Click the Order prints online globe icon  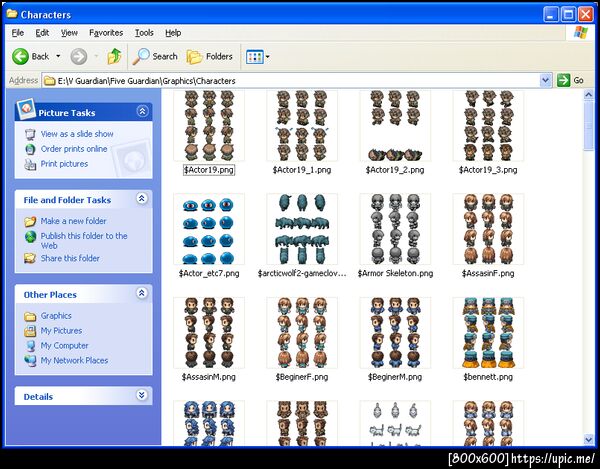point(30,149)
